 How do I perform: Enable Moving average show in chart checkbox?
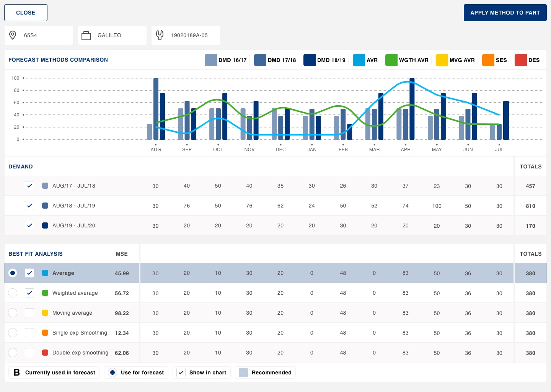29,313
